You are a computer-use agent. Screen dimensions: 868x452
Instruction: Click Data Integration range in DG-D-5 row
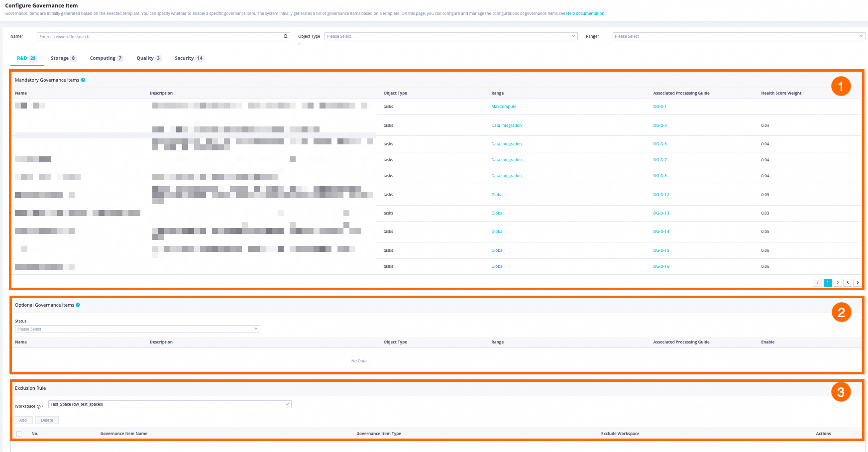506,125
